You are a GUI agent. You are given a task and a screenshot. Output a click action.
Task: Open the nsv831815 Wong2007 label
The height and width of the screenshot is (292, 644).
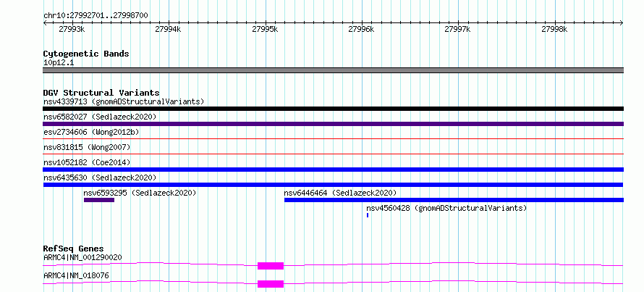pyautogui.click(x=87, y=147)
